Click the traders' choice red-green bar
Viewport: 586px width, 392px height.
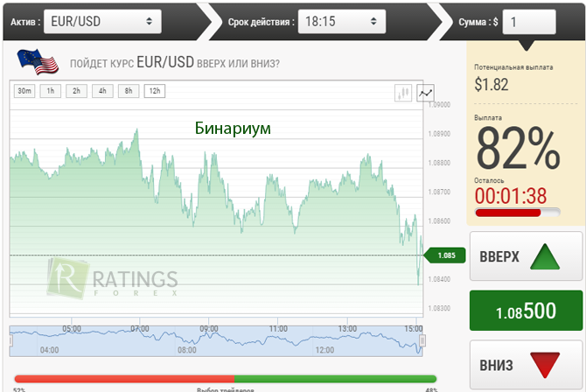coord(226,379)
